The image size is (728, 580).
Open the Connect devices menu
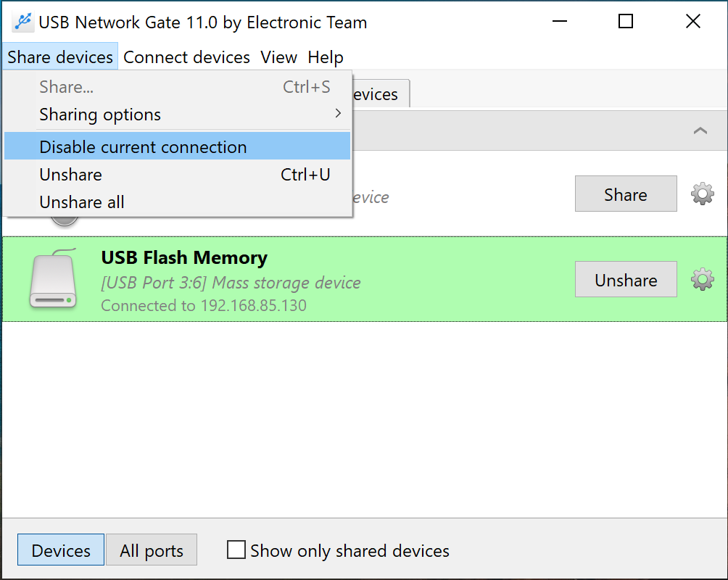tap(186, 57)
